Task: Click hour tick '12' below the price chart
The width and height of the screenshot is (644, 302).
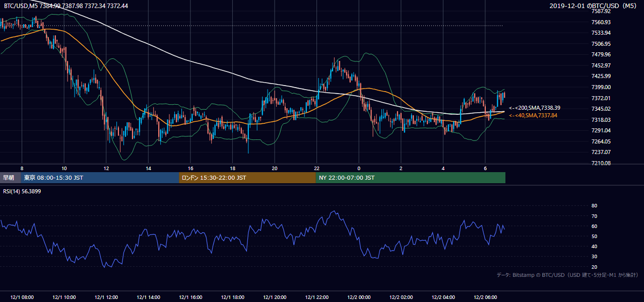Action: tap(106, 168)
